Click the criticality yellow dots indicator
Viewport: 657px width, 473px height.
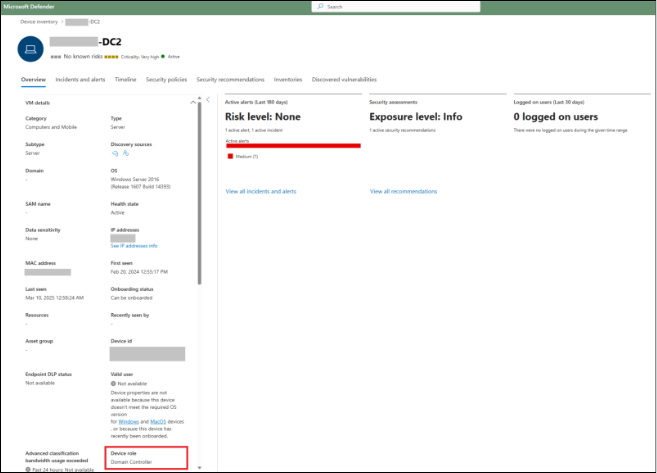[111, 57]
